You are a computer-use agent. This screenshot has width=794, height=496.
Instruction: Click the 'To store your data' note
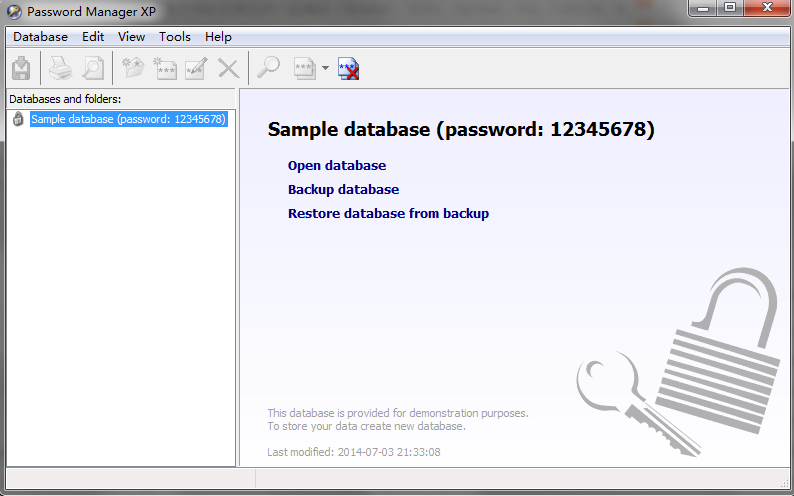pyautogui.click(x=366, y=426)
